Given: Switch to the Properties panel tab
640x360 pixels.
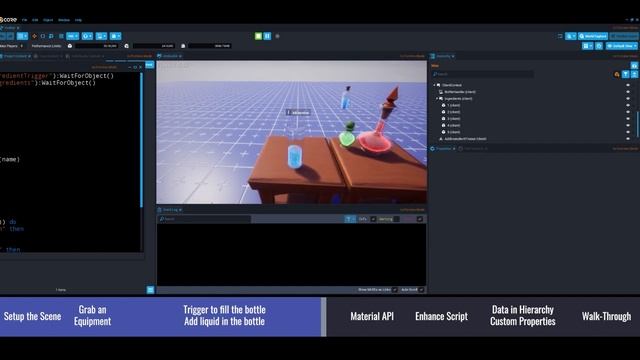Looking at the screenshot, I should coord(443,149).
